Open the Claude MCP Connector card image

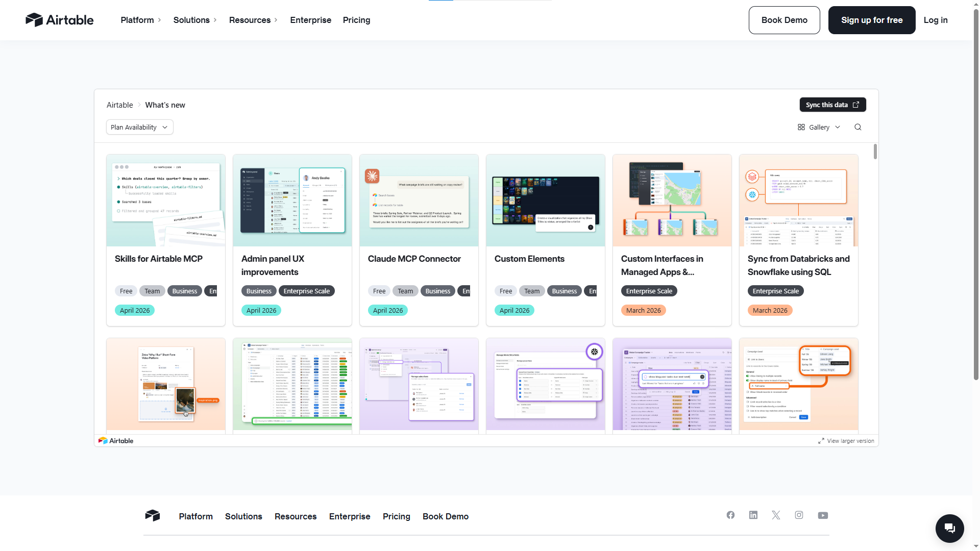point(419,201)
